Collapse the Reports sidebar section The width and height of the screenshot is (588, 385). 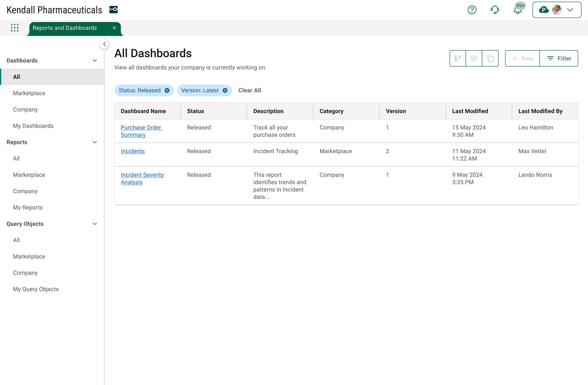pyautogui.click(x=95, y=142)
